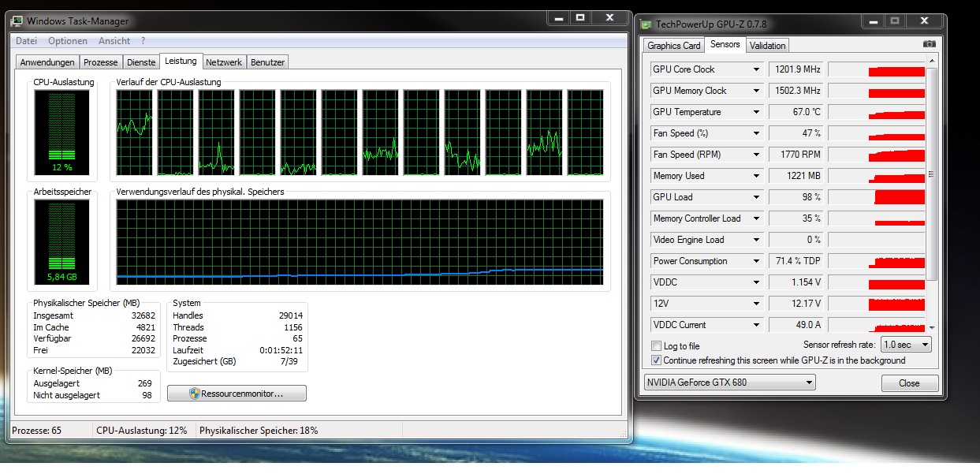This screenshot has height=474, width=980.
Task: Click the Arbeitsspeicher 5,84 GB gauge
Action: (62, 243)
